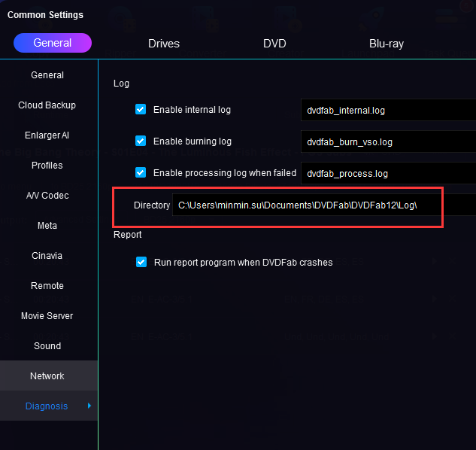476x450 pixels.
Task: Open A/V Codec settings
Action: (47, 196)
